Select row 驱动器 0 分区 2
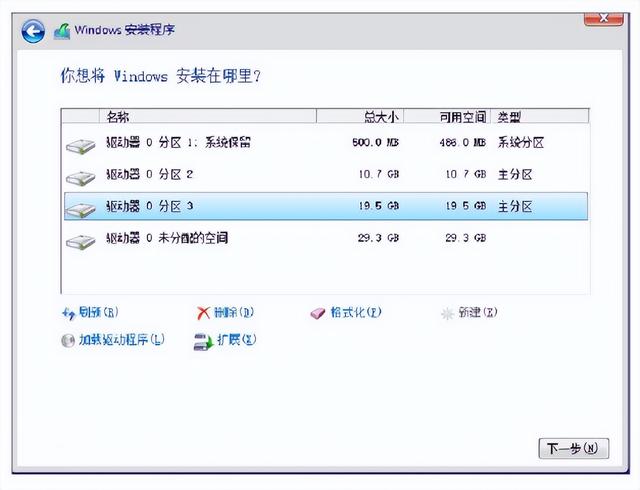Image resolution: width=640 pixels, height=490 pixels. pos(326,175)
